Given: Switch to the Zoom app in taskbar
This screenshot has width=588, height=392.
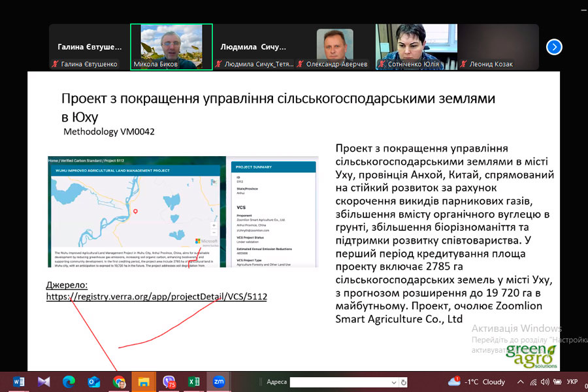Looking at the screenshot, I should (x=219, y=382).
